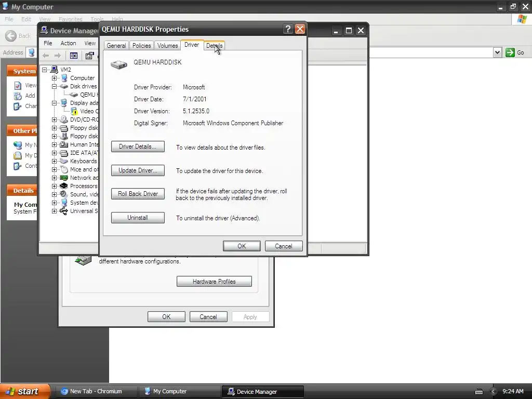The width and height of the screenshot is (532, 399).
Task: Expand hidden tray icons arrow
Action: coord(493,392)
